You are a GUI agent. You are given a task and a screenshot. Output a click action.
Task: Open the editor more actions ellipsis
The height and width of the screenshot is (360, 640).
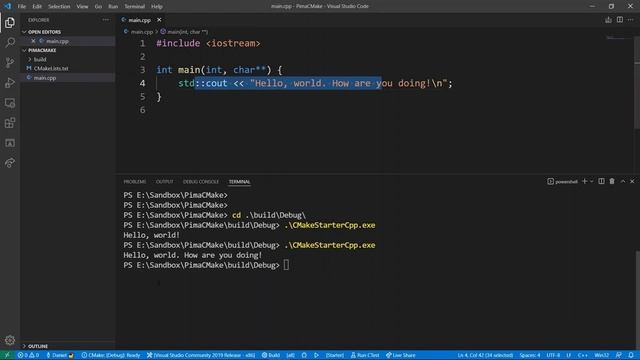[x=631, y=20]
